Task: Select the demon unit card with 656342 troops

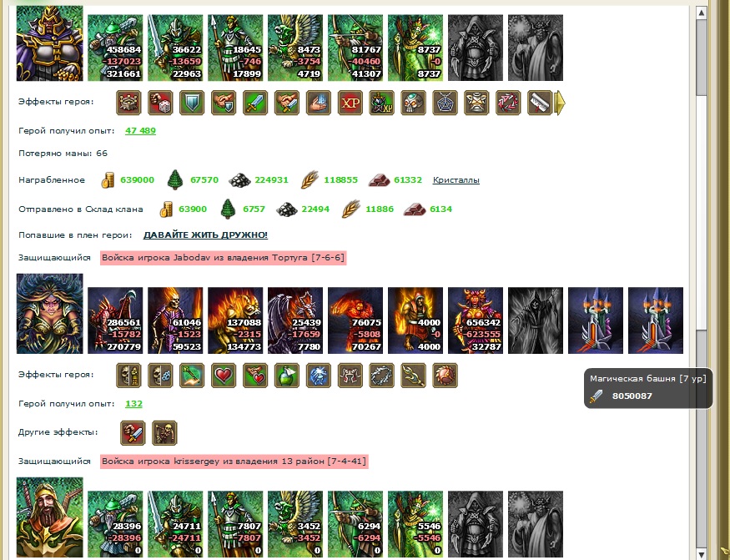Action: (x=476, y=320)
